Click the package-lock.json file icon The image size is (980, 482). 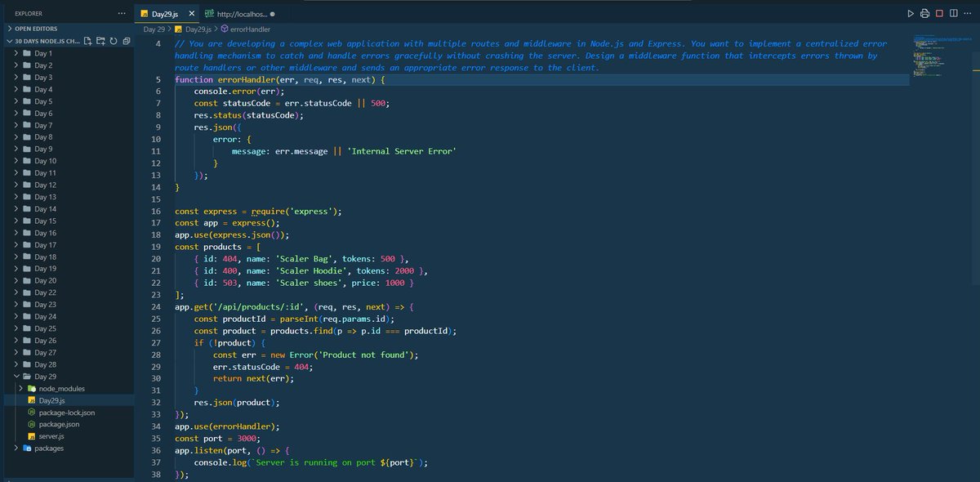(x=32, y=413)
